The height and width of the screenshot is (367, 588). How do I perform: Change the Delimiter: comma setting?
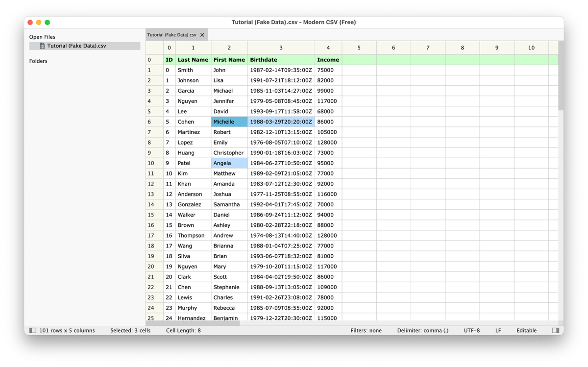point(422,330)
